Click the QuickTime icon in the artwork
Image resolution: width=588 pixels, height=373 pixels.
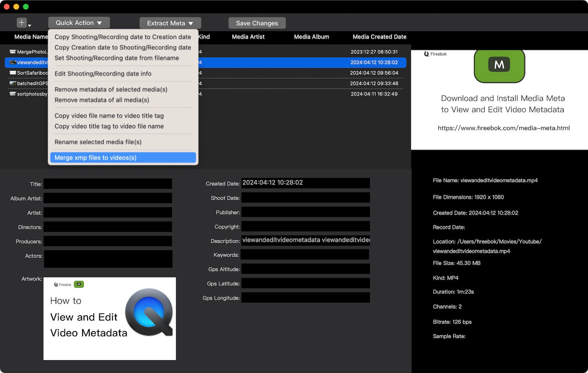click(149, 312)
